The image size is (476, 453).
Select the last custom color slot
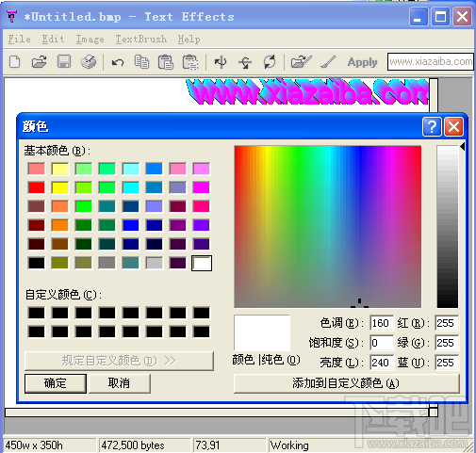(202, 332)
